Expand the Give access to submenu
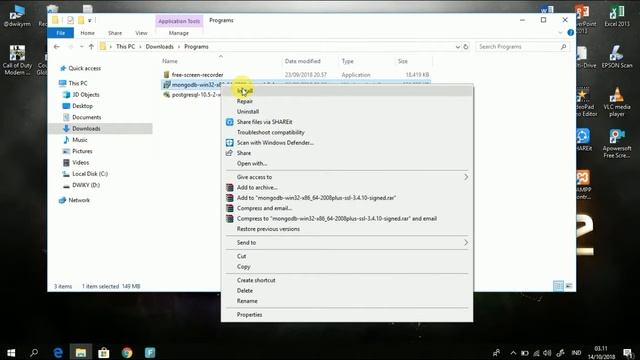The height and width of the screenshot is (360, 640). click(x=347, y=177)
